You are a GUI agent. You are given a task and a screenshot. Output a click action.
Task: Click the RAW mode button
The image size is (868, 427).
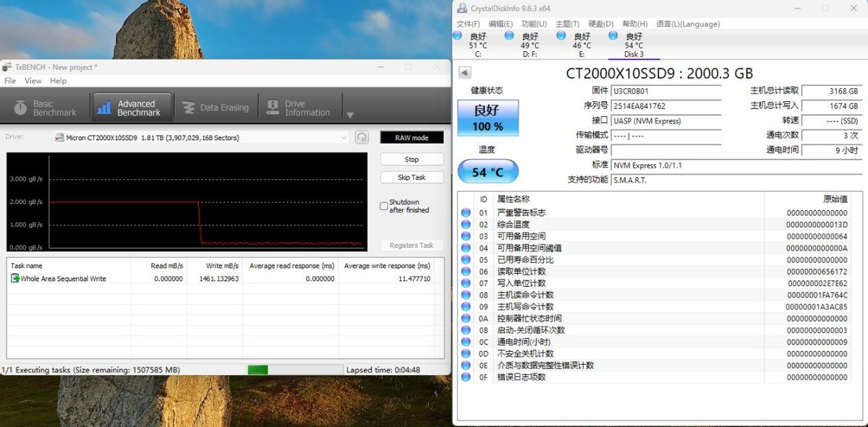click(x=412, y=137)
